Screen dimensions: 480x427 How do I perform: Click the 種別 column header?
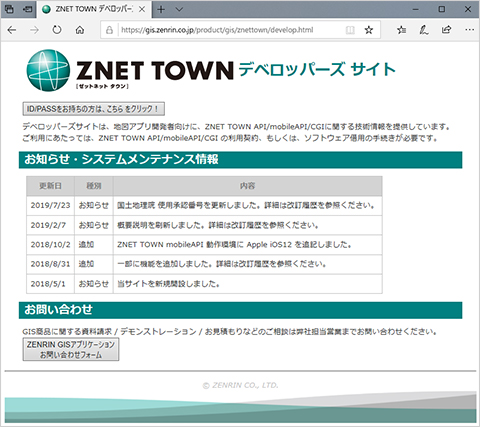click(94, 186)
